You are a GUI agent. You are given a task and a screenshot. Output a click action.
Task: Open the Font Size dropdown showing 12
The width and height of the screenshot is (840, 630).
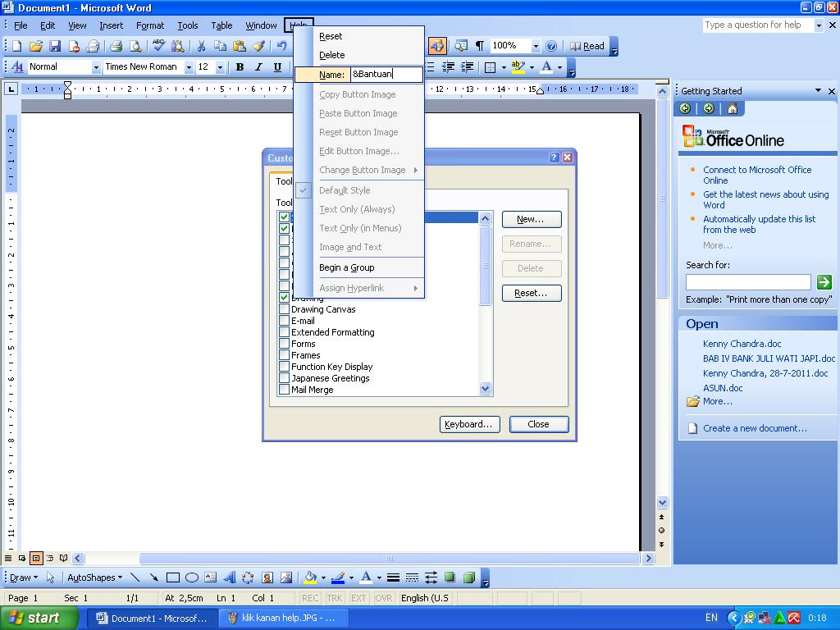pos(220,67)
